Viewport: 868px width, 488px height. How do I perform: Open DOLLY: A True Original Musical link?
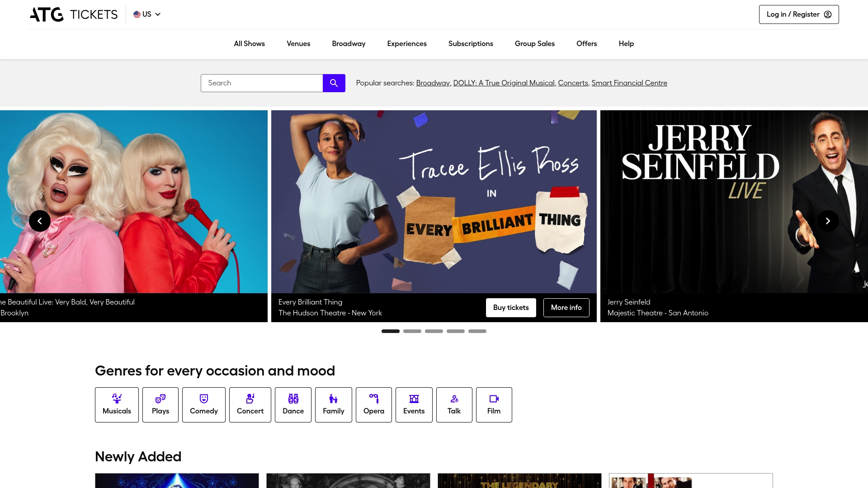coord(504,83)
